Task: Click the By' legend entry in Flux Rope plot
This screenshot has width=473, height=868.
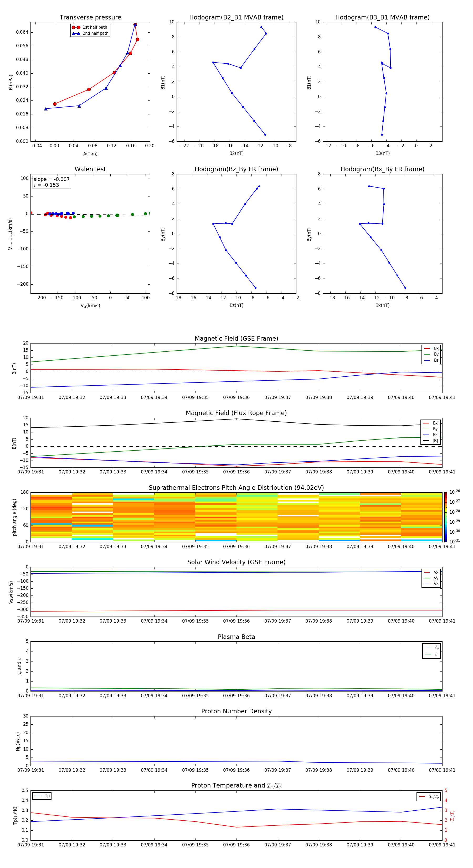Action: 431,429
